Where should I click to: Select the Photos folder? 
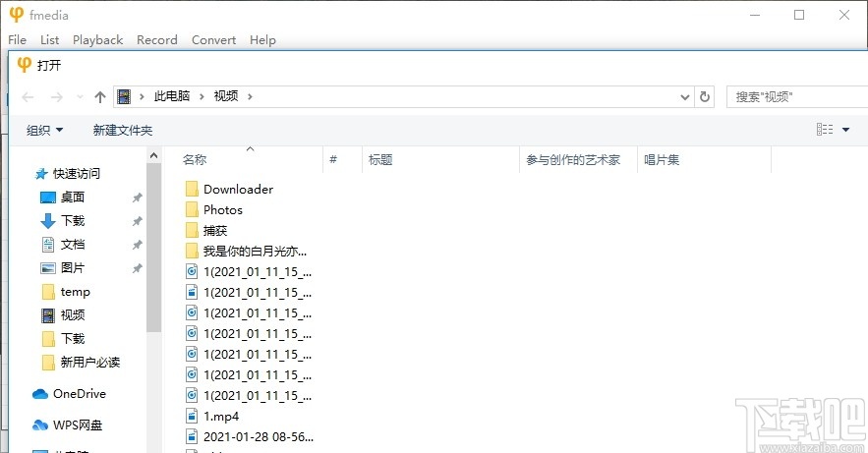point(223,209)
